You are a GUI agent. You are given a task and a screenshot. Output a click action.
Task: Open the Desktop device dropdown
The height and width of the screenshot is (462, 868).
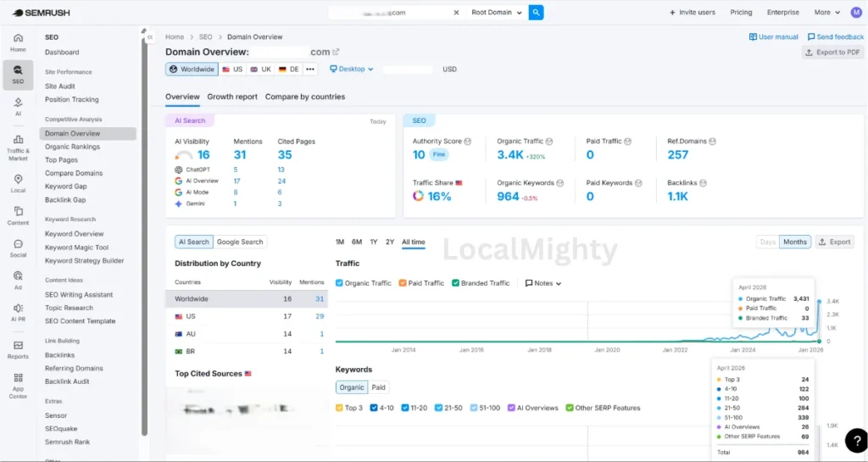click(352, 70)
